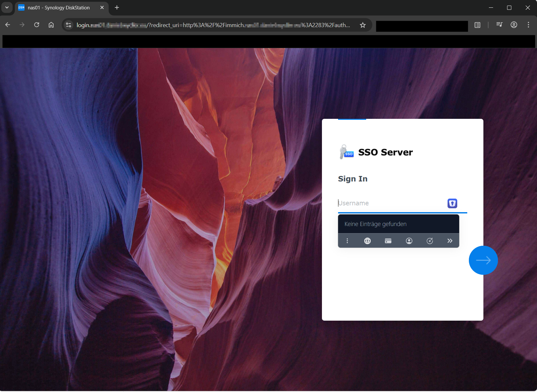
Task: Select the logins globe icon in popup
Action: tap(367, 241)
